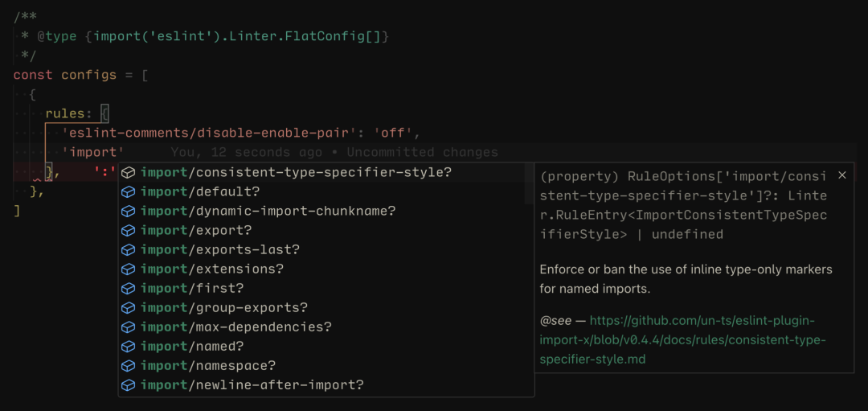Select import/newline-after-import suggestion
The width and height of the screenshot is (868, 411).
(x=252, y=384)
